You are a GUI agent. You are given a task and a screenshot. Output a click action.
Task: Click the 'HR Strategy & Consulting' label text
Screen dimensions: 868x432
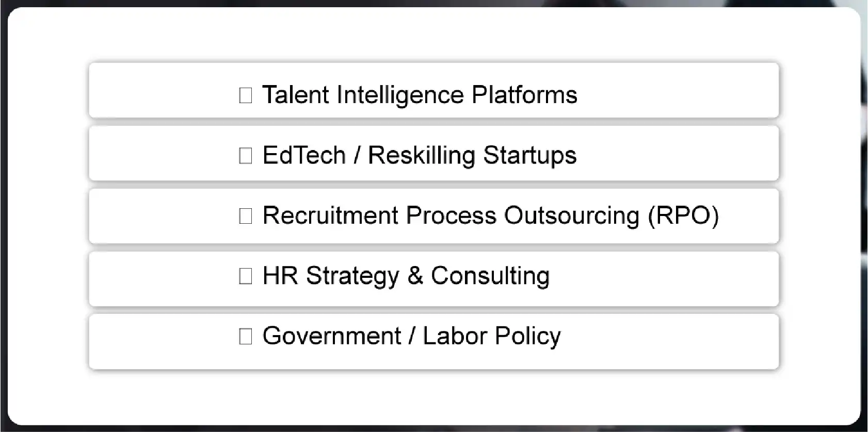click(406, 276)
